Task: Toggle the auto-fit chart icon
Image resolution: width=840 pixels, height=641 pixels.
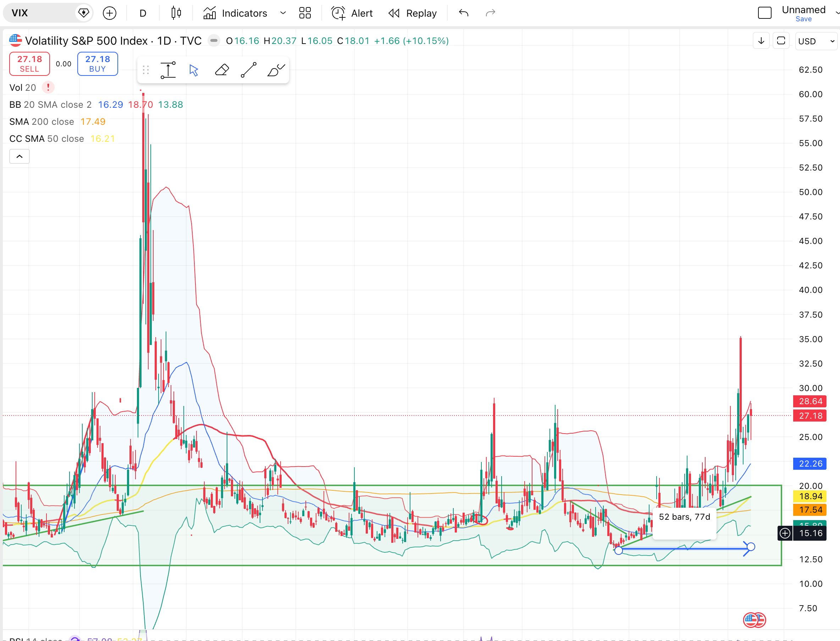Action: coord(781,41)
